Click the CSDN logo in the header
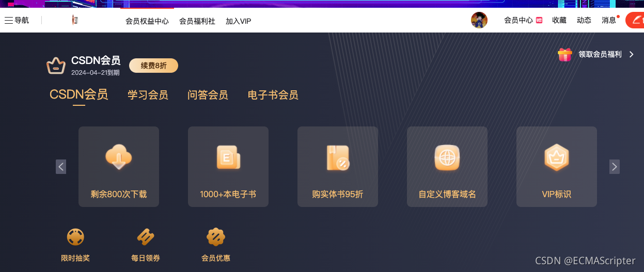This screenshot has width=644, height=272. [75, 21]
